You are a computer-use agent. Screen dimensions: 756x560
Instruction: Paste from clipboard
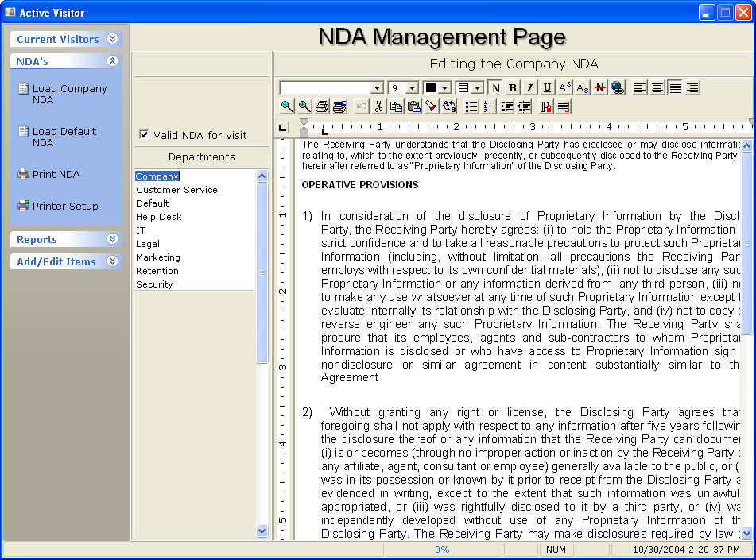[x=413, y=106]
